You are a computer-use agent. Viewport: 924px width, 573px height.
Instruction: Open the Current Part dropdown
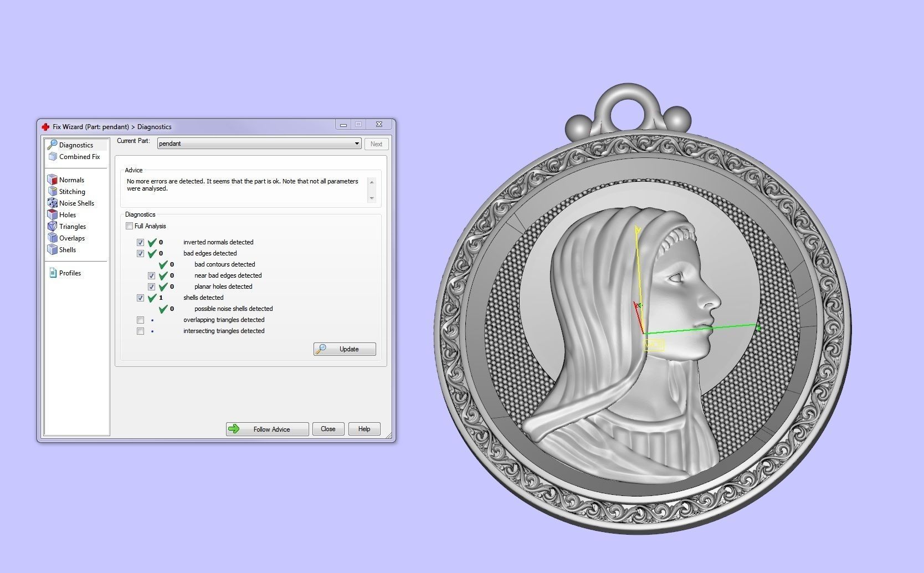[x=259, y=144]
